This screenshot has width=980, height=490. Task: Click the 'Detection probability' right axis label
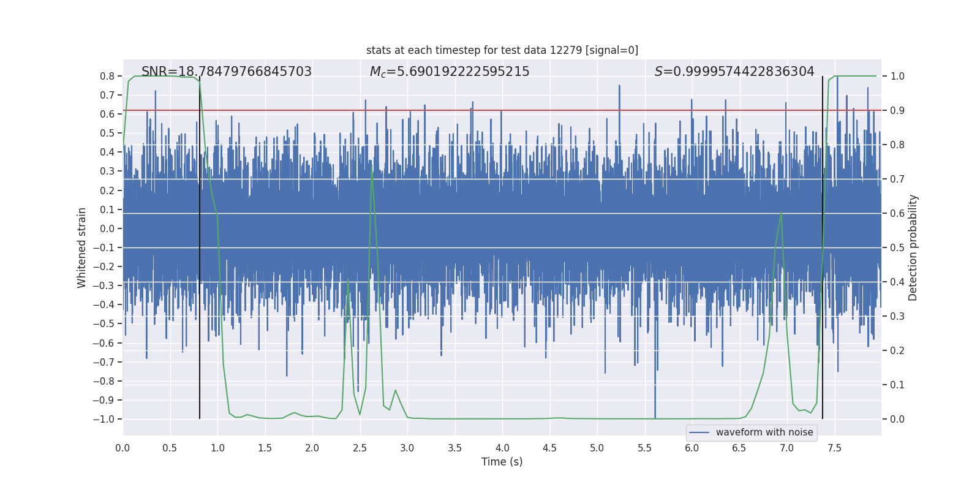pyautogui.click(x=913, y=247)
